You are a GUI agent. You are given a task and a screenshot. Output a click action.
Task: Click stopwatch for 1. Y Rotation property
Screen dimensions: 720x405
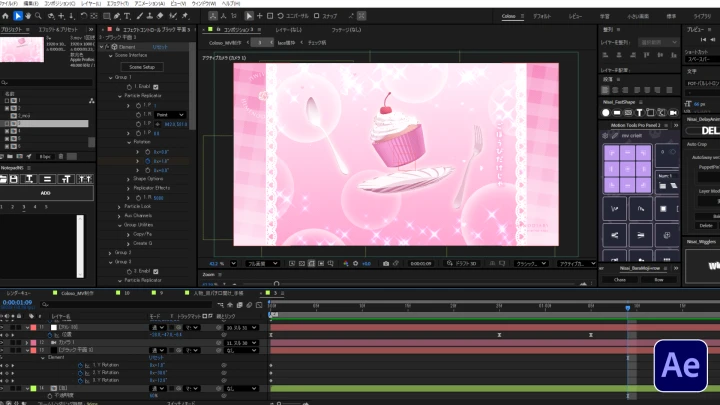tap(80, 365)
